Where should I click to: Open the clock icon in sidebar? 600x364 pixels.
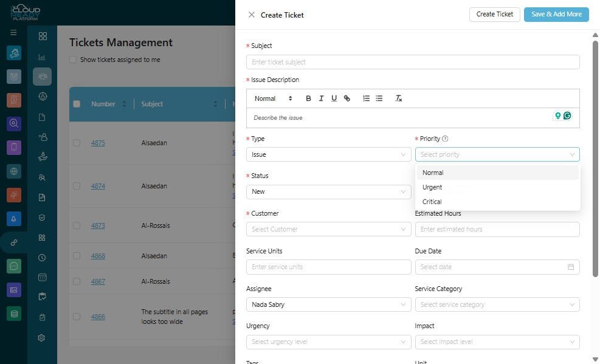pyautogui.click(x=42, y=258)
